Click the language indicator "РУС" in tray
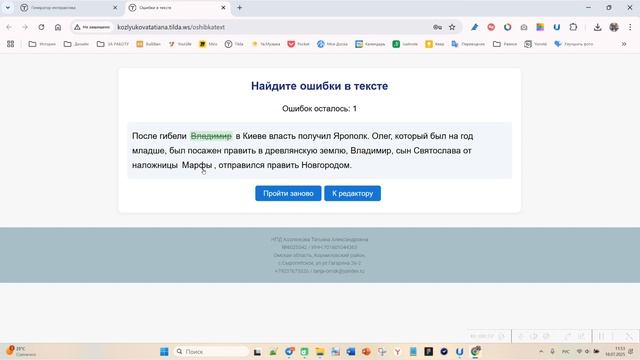 click(566, 351)
